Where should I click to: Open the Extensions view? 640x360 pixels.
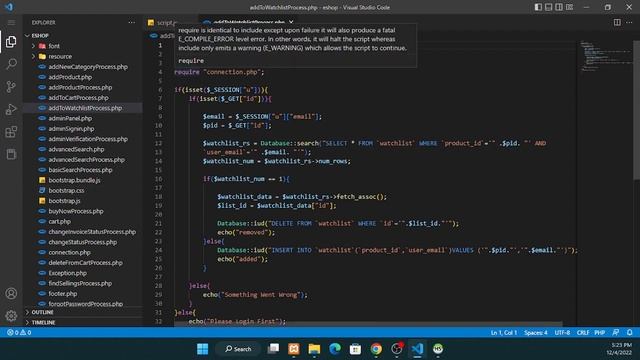point(11,132)
